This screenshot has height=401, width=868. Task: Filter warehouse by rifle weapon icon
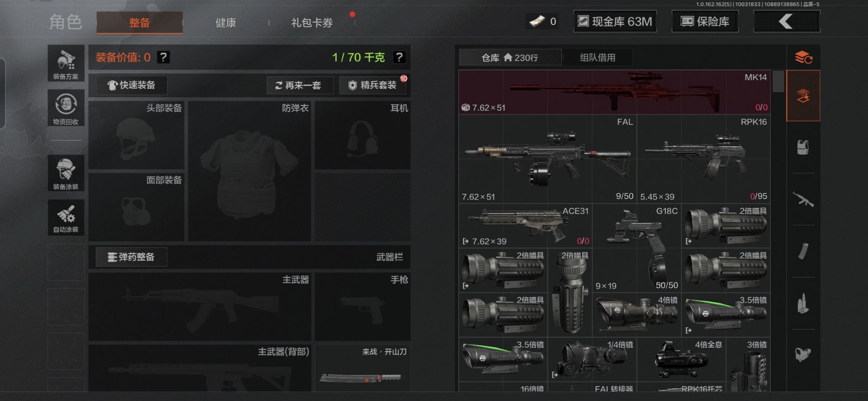click(x=803, y=200)
